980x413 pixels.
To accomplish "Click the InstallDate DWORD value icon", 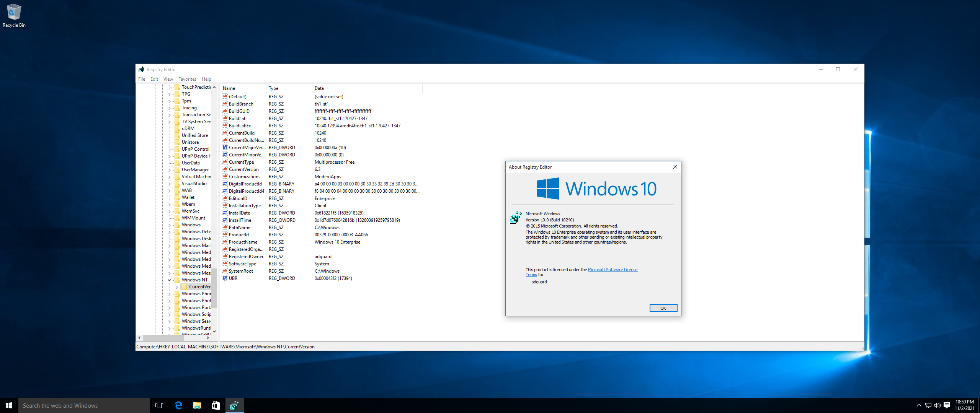I will pyautogui.click(x=225, y=213).
